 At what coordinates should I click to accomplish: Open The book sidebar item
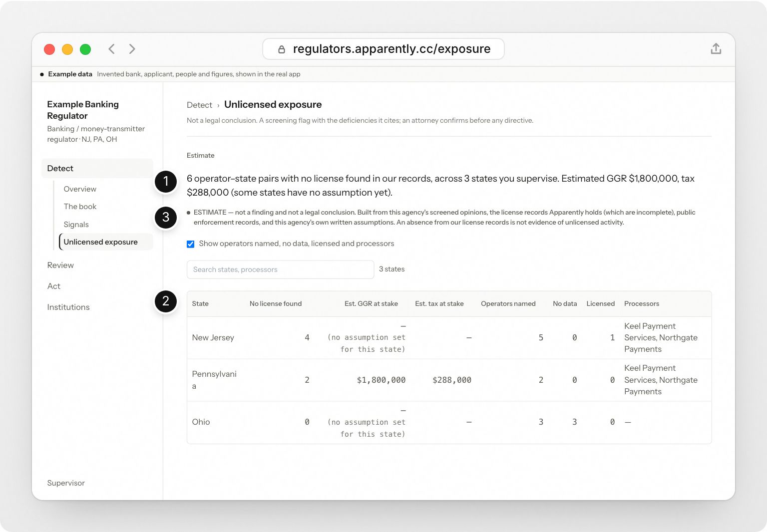point(80,207)
